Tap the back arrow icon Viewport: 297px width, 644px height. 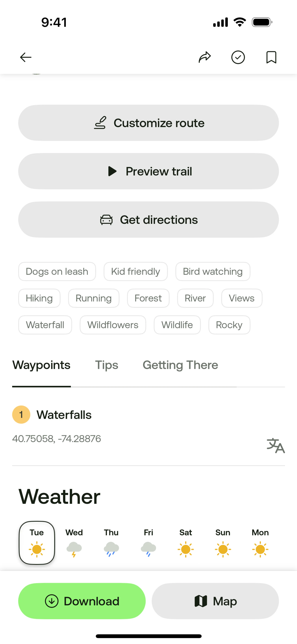[26, 57]
